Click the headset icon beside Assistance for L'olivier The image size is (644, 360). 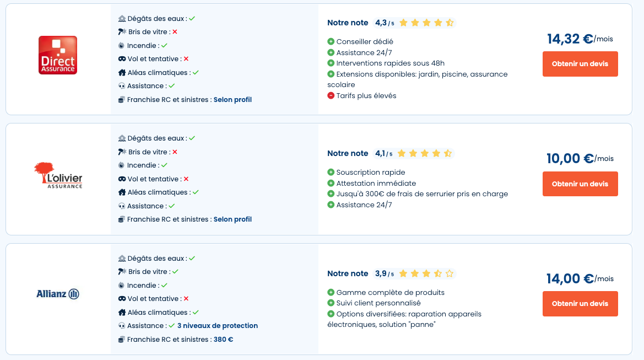pos(122,206)
